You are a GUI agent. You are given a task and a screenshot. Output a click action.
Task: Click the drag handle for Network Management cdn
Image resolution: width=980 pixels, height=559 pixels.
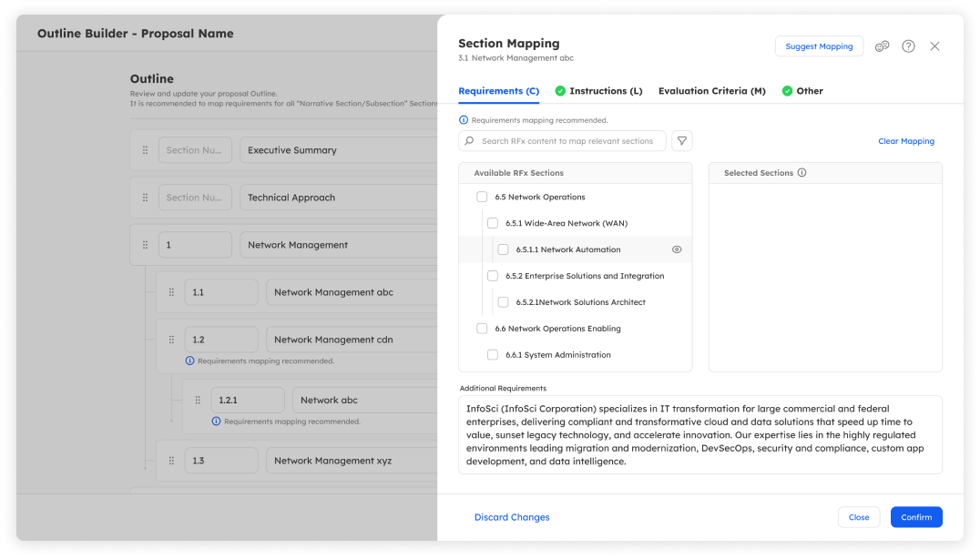point(171,340)
